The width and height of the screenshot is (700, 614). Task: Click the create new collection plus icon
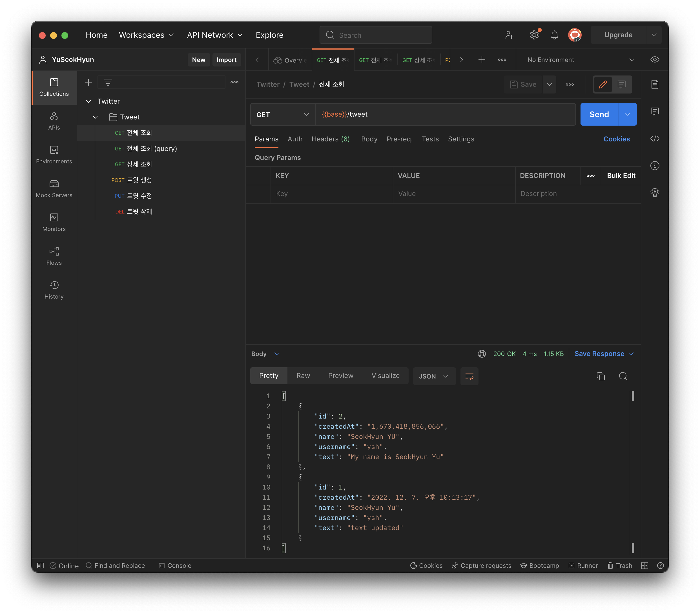click(x=88, y=82)
